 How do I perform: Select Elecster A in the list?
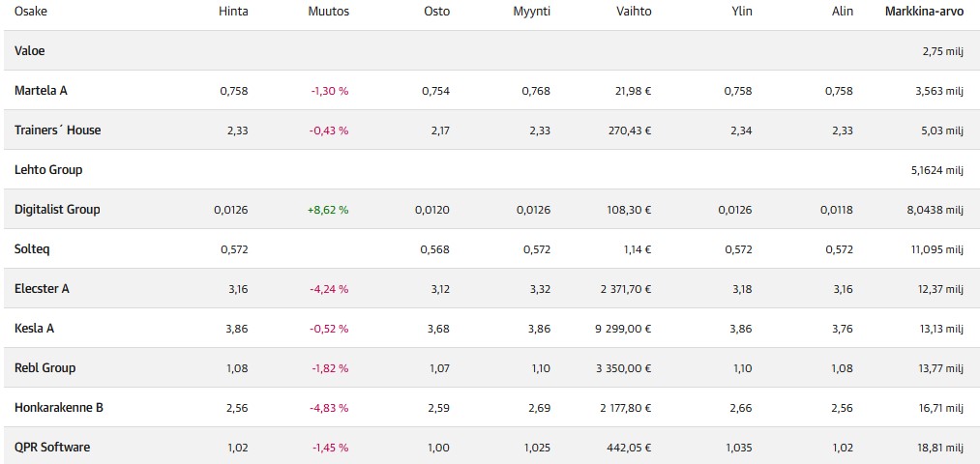[42, 289]
